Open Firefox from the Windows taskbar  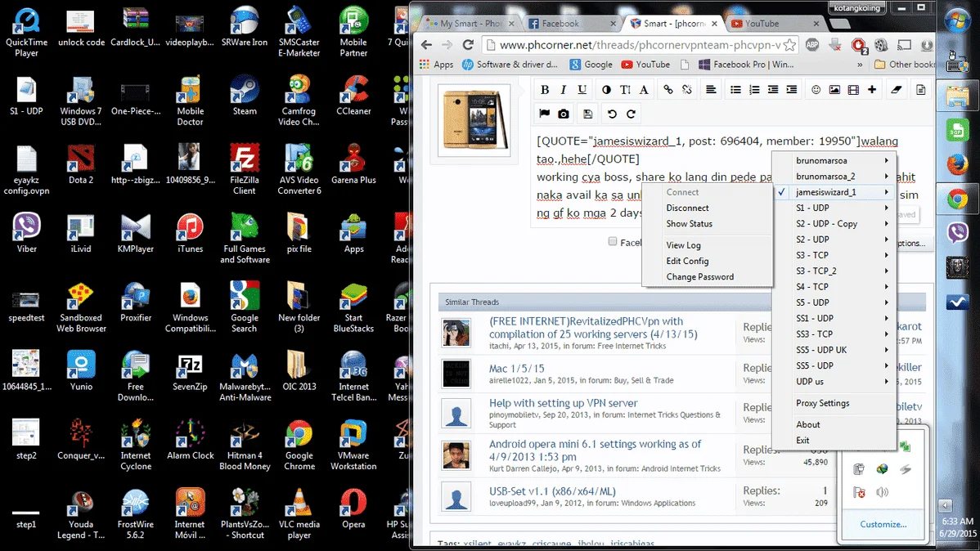957,165
